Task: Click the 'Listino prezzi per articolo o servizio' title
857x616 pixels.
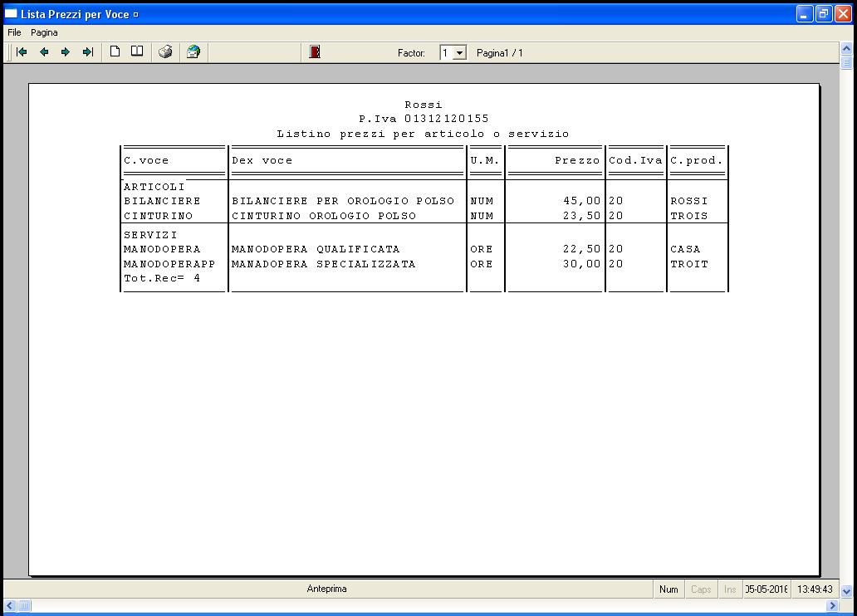Action: click(423, 134)
